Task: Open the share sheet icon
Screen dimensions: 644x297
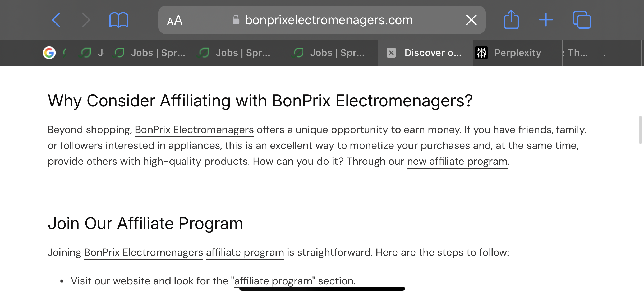Action: click(x=511, y=19)
